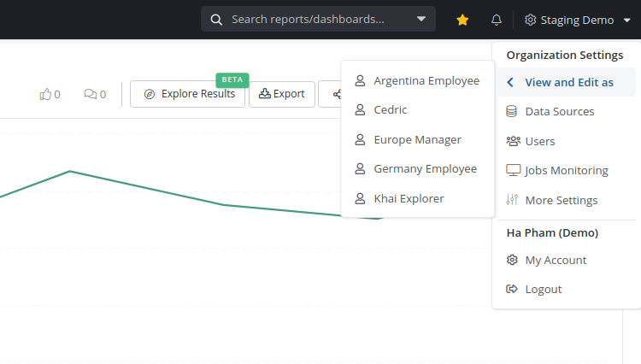
Task: Collapse the Staging Demo dropdown caret
Action: pos(627,20)
